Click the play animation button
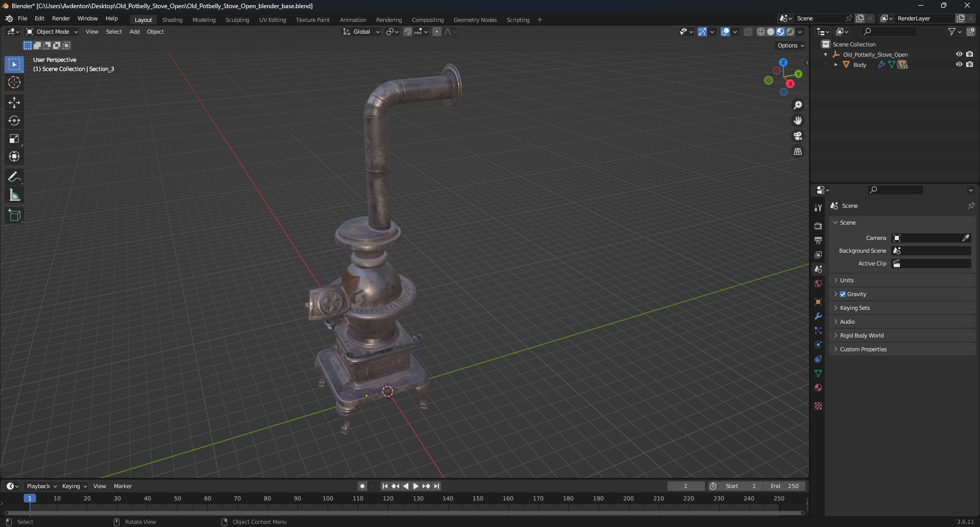Screen dimensions: 980x527 tap(415, 486)
